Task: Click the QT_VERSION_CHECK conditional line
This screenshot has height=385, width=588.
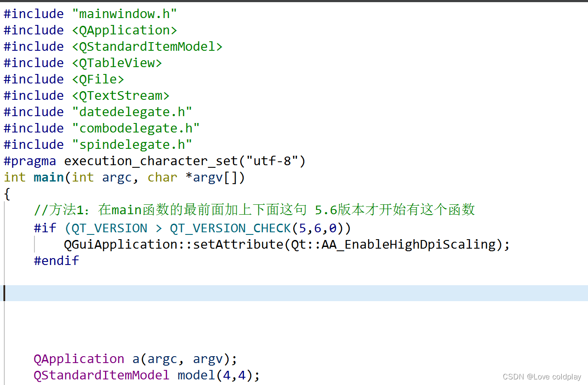Action: click(x=192, y=228)
